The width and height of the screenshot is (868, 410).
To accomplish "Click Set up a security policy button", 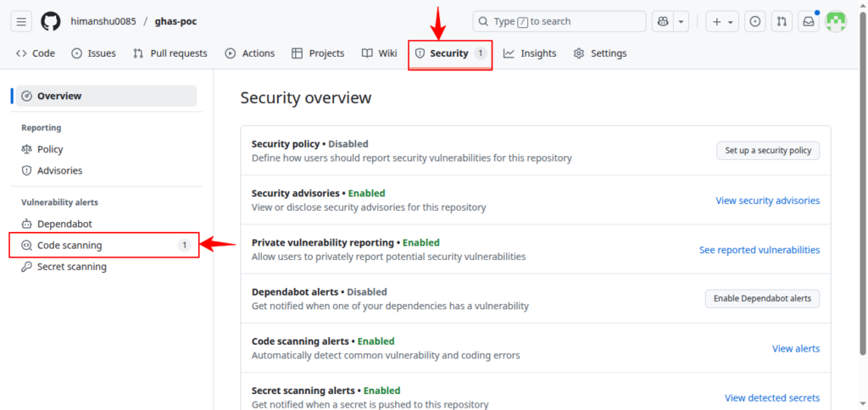I will [768, 151].
